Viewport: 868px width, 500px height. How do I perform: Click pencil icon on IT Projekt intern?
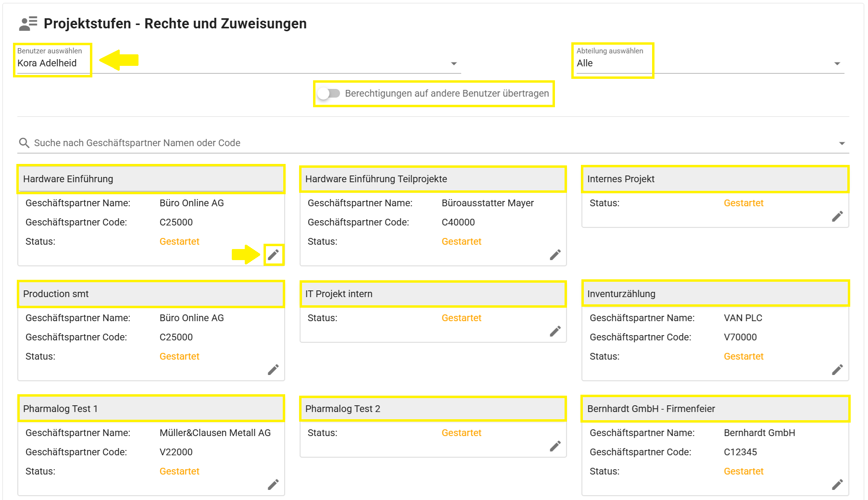(x=555, y=331)
